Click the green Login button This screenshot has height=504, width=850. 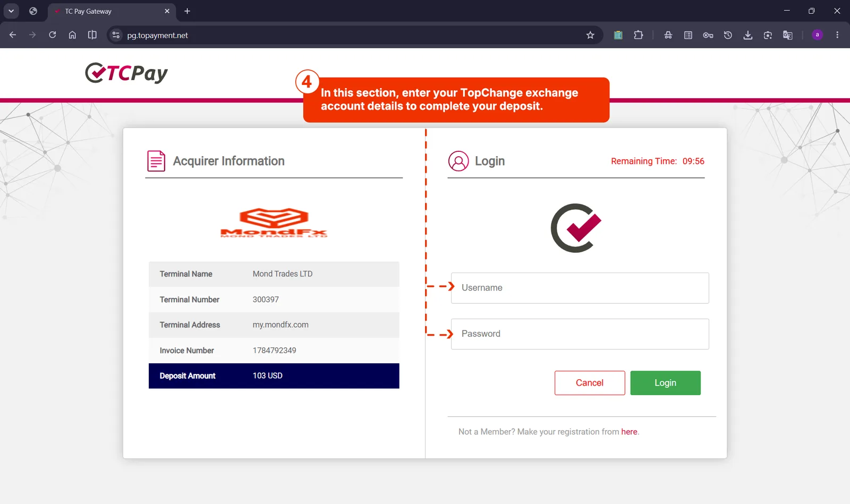pos(665,383)
